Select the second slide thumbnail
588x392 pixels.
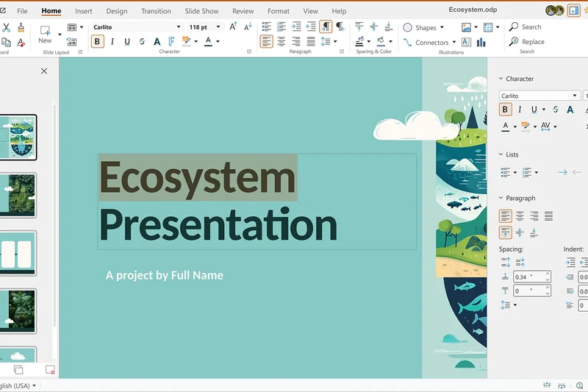[19, 195]
